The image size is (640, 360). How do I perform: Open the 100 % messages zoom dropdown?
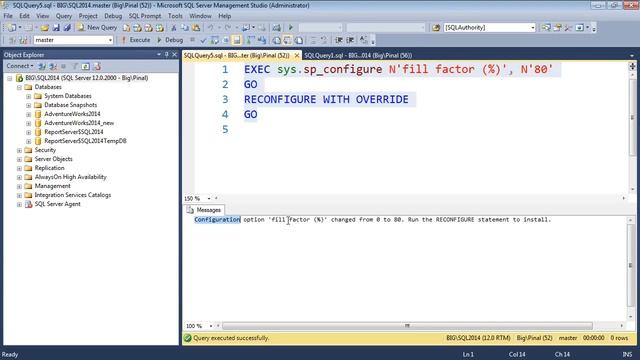tap(211, 326)
